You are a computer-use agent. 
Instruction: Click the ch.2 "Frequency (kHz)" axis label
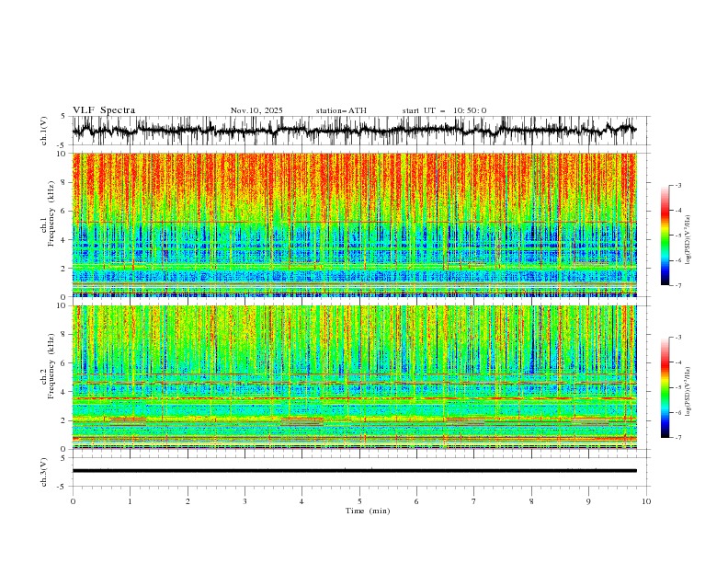(x=52, y=365)
